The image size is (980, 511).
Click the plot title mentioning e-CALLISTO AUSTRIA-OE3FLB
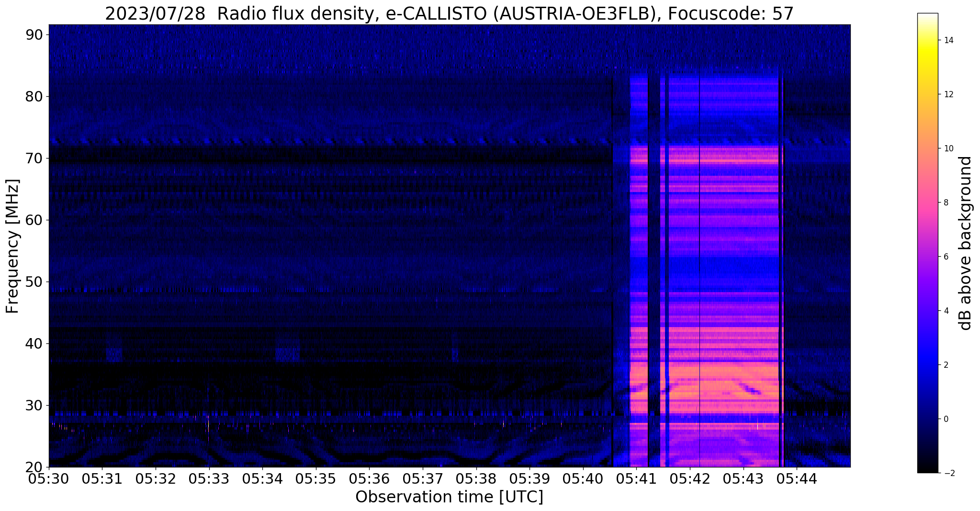click(x=449, y=13)
